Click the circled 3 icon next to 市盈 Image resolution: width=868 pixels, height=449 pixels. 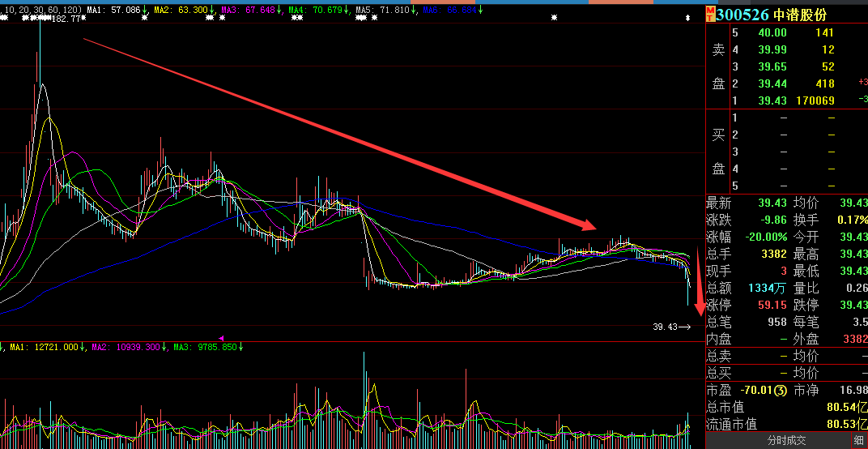click(x=780, y=391)
